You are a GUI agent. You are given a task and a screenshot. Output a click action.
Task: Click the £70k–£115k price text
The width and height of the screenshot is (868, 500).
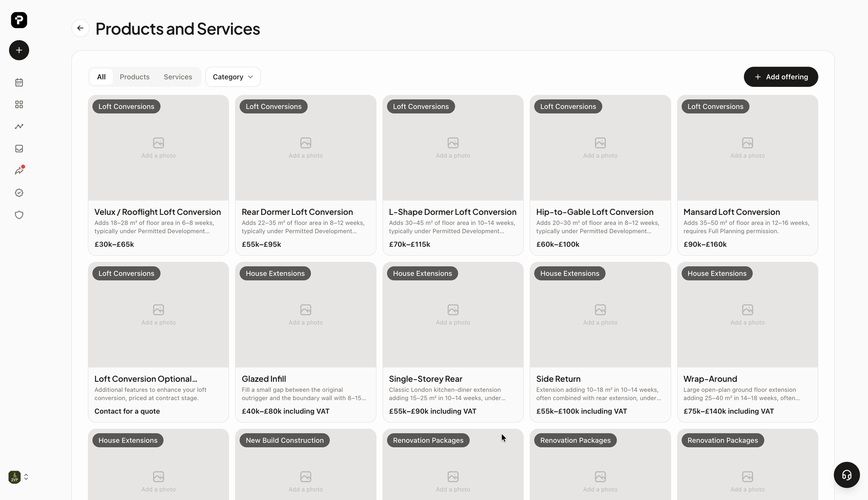tap(409, 244)
